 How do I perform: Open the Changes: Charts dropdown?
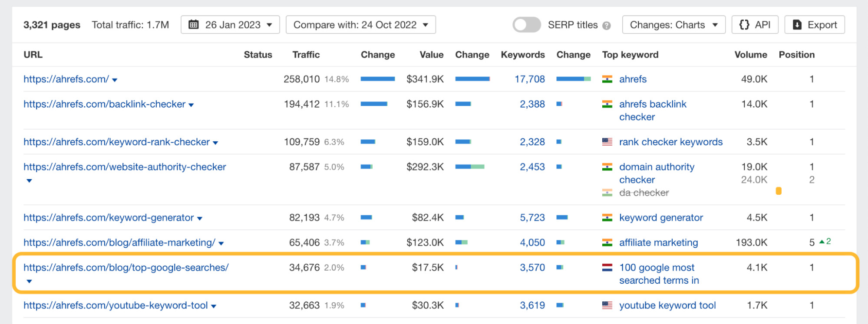(674, 25)
